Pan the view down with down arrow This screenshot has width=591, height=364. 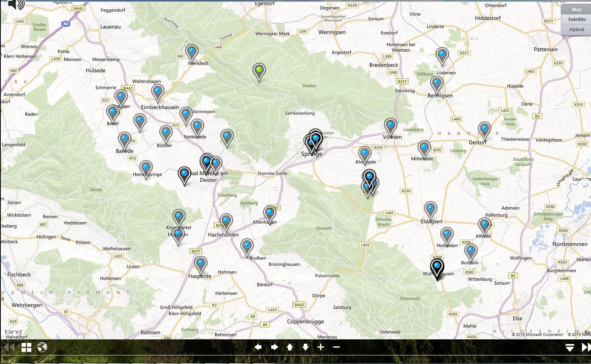[305, 347]
